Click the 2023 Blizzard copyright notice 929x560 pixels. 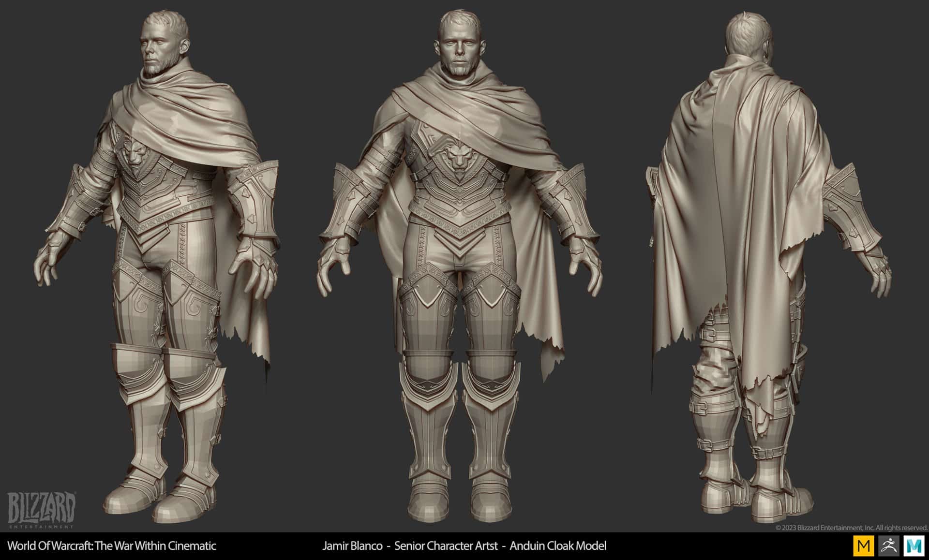click(x=851, y=528)
